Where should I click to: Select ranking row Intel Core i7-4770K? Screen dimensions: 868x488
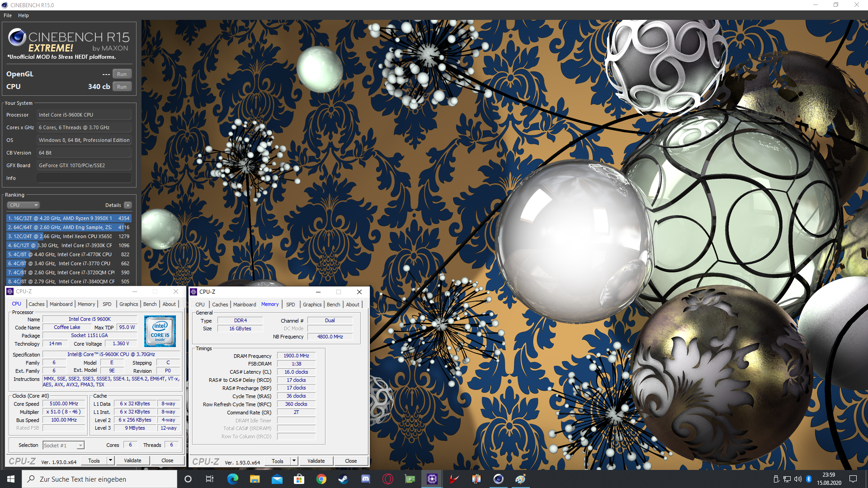[x=69, y=254]
